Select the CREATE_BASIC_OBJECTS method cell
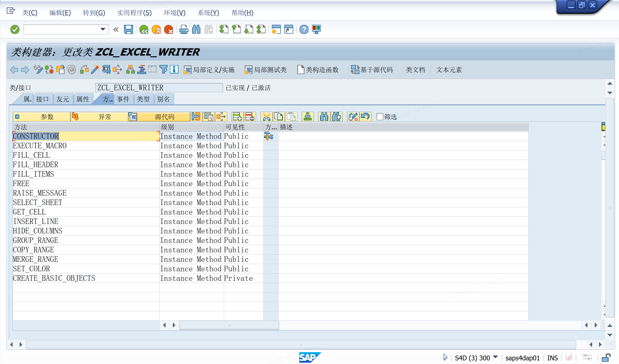Screen dimensions: 619x364 click(86, 278)
